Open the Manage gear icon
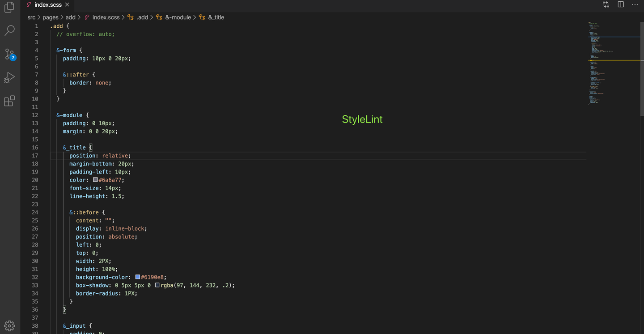 (9, 326)
